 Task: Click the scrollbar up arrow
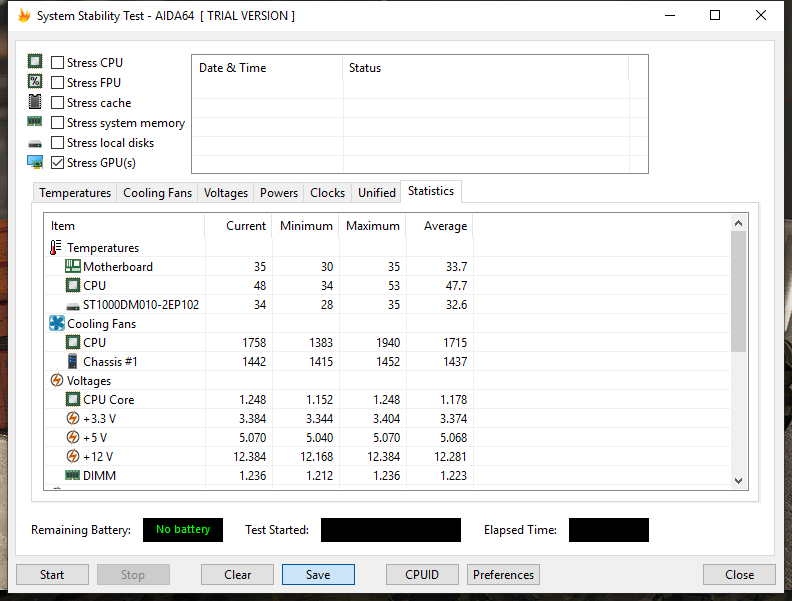738,223
